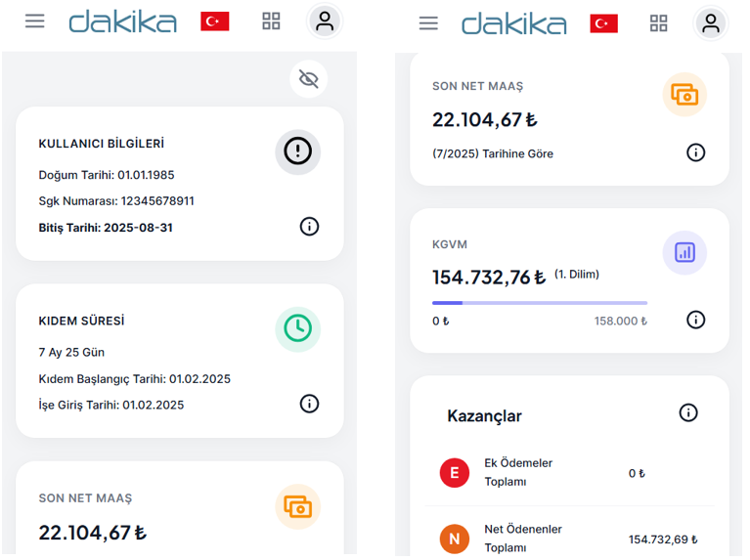Open hamburger menu in right panel
750x560 pixels.
(x=428, y=22)
